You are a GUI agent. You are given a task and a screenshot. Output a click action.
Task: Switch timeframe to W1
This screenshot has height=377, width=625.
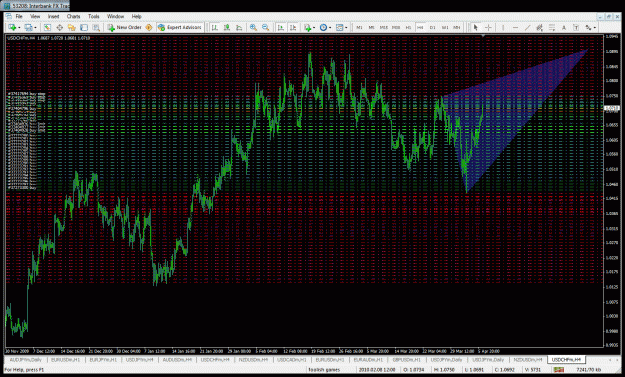445,27
